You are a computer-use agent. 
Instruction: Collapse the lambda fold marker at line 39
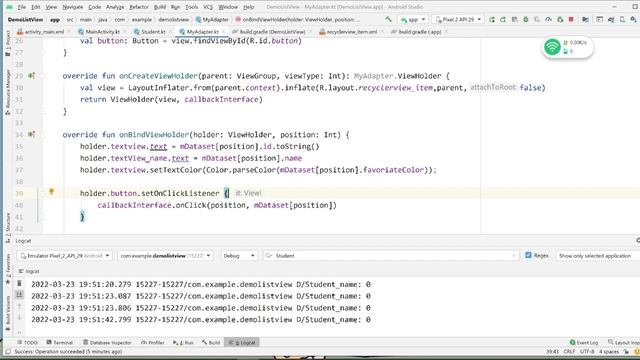(42, 193)
